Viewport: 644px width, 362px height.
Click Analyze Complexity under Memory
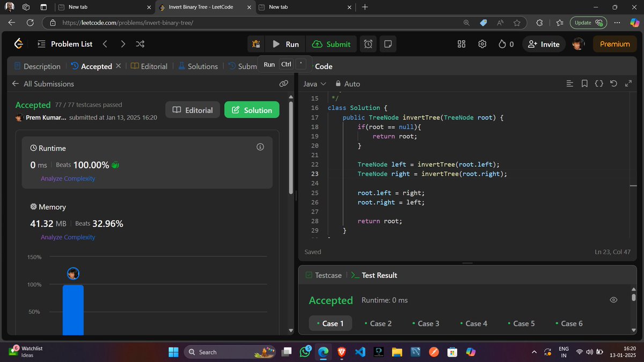[68, 237]
